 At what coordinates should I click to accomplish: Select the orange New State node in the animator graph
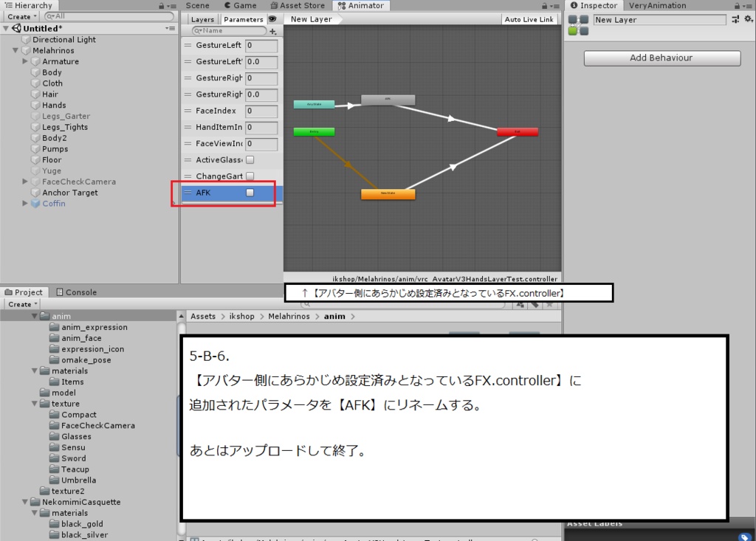[x=388, y=194]
